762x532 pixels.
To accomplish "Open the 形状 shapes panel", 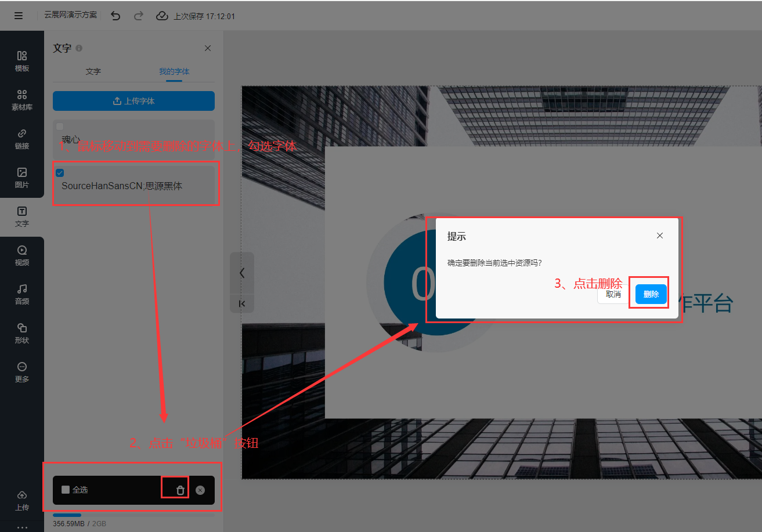I will pos(22,333).
